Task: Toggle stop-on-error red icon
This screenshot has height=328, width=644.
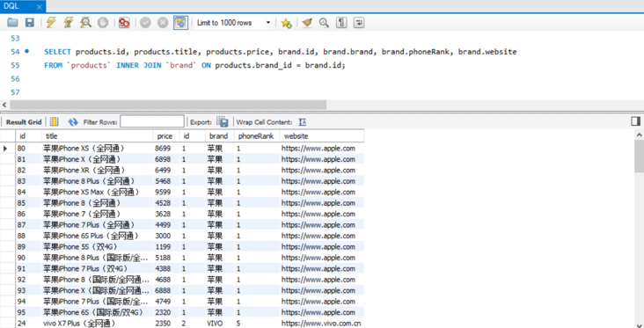Action: point(124,23)
